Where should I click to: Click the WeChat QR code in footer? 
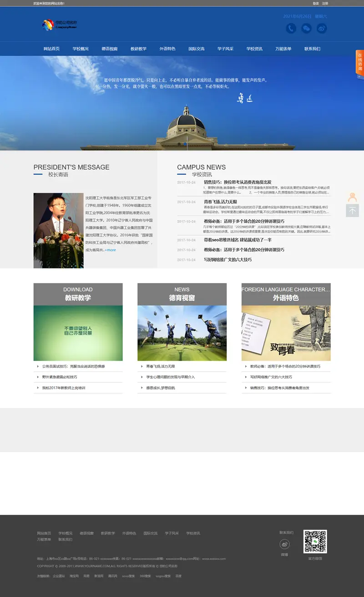(x=315, y=541)
